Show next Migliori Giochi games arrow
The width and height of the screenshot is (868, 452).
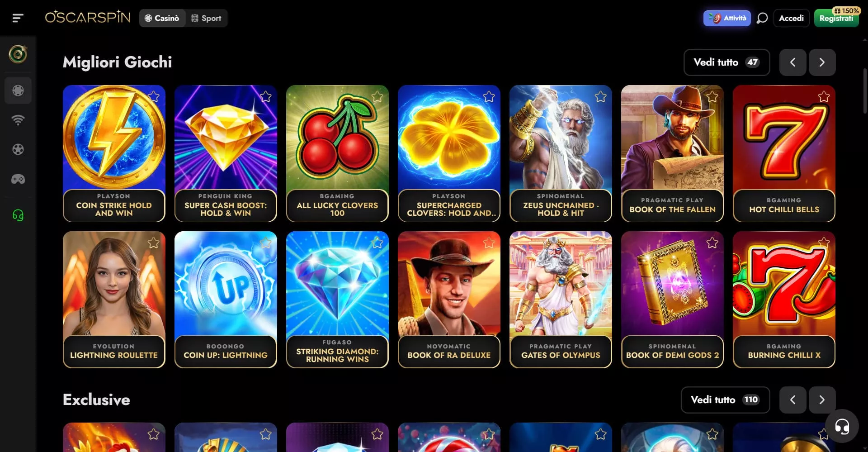[x=822, y=62]
